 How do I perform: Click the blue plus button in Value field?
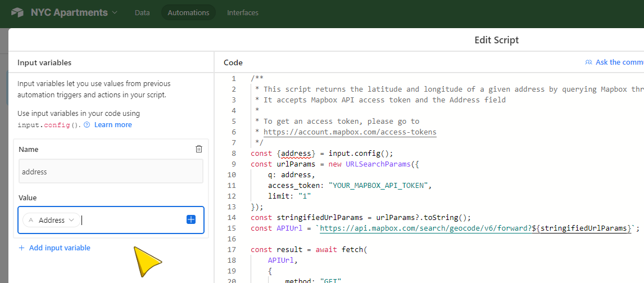coord(191,219)
